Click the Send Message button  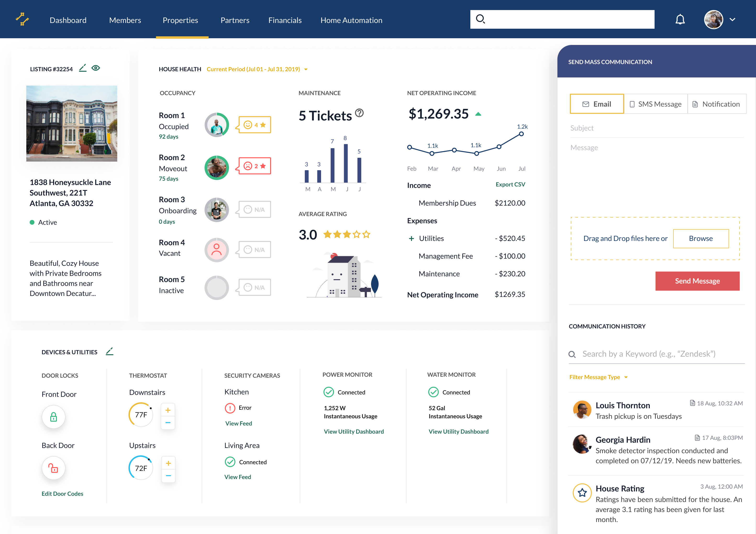697,281
